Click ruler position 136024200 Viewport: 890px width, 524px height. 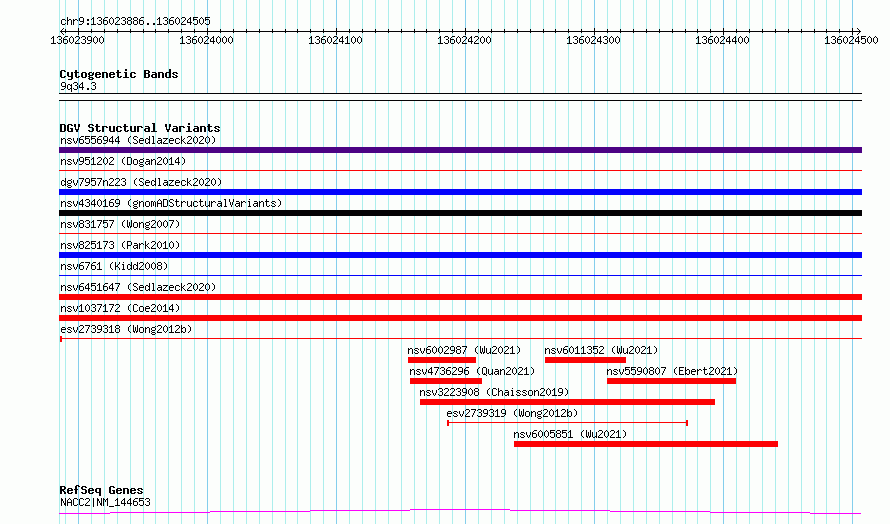click(x=464, y=40)
